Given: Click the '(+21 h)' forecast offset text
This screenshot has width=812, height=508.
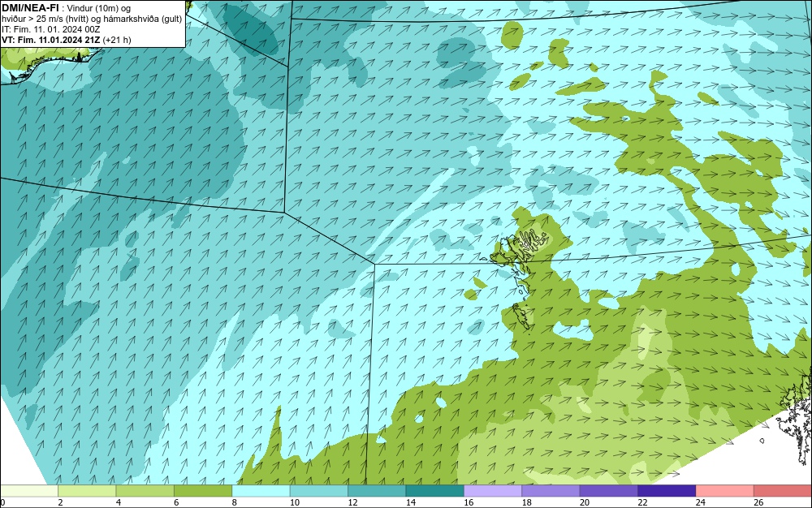Looking at the screenshot, I should pyautogui.click(x=117, y=40).
